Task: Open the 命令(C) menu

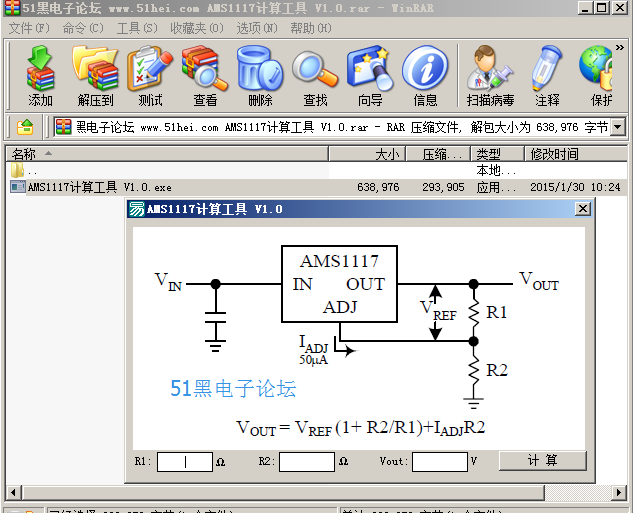Action: tap(83, 28)
